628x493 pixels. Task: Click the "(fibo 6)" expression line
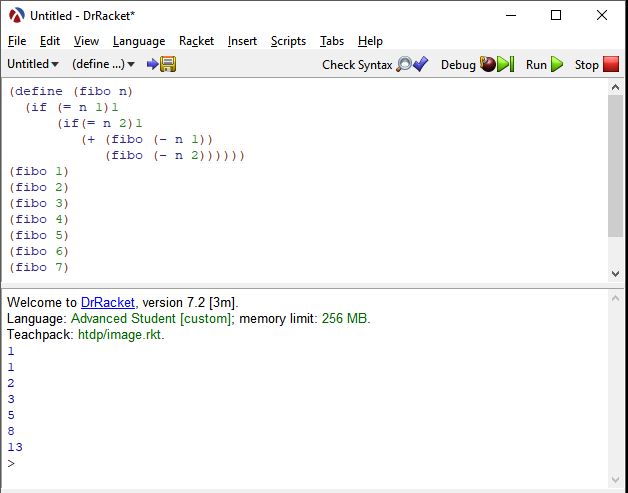pyautogui.click(x=39, y=252)
